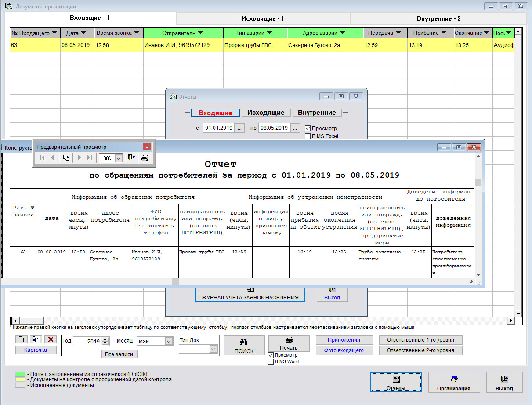Viewport: 532px width, 405px height.
Task: Close the Предварительный просмотр toolbar
Action: coord(148,146)
